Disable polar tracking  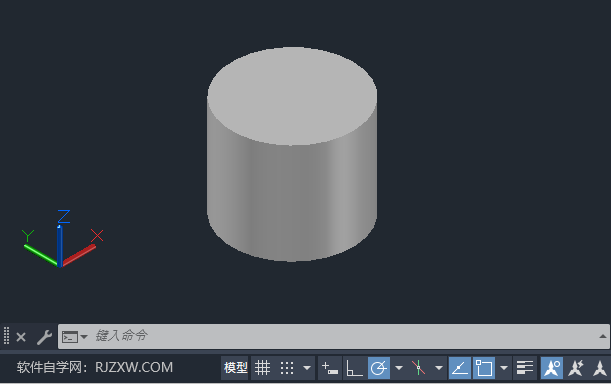click(x=379, y=368)
